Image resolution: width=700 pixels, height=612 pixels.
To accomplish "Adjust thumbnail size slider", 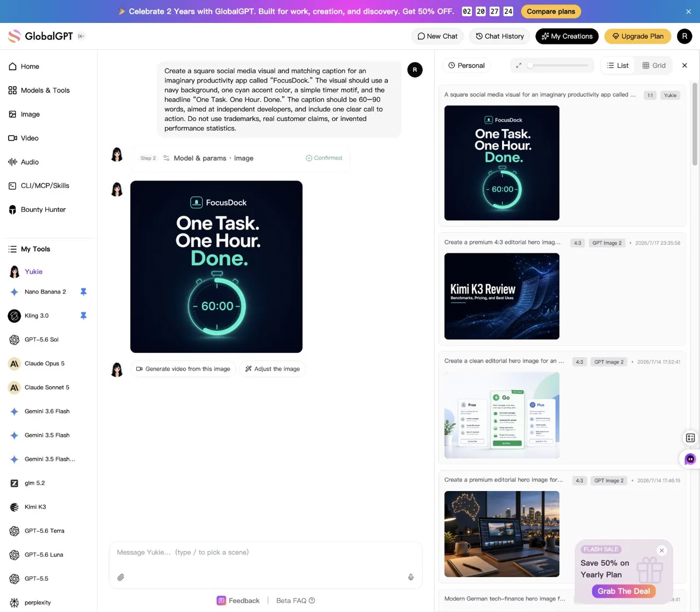I will tap(559, 66).
